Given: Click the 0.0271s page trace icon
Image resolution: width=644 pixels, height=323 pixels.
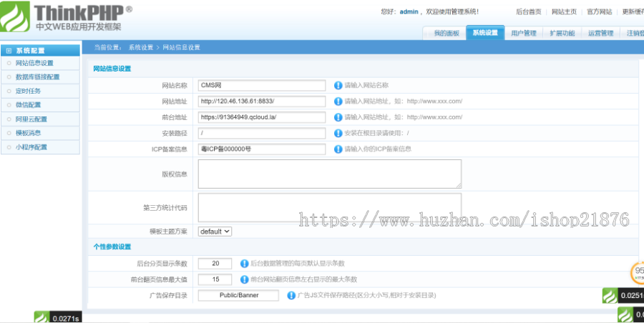Looking at the screenshot, I should pyautogui.click(x=42, y=317).
